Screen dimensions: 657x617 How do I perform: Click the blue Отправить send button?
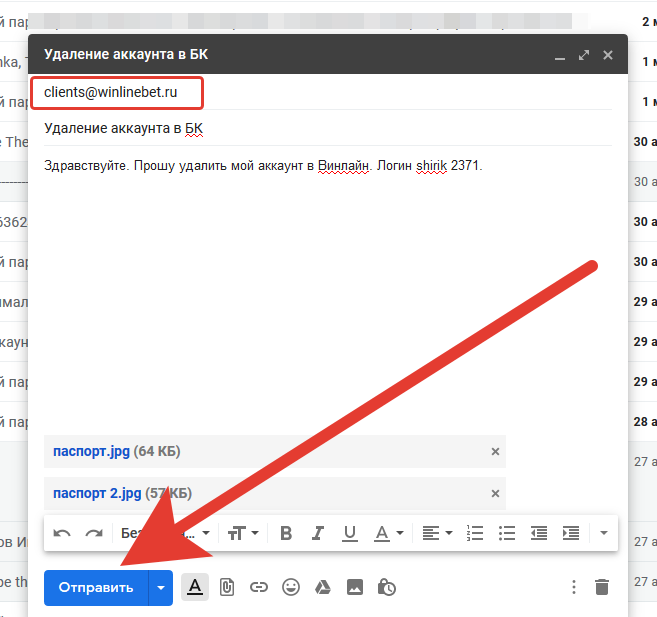96,587
